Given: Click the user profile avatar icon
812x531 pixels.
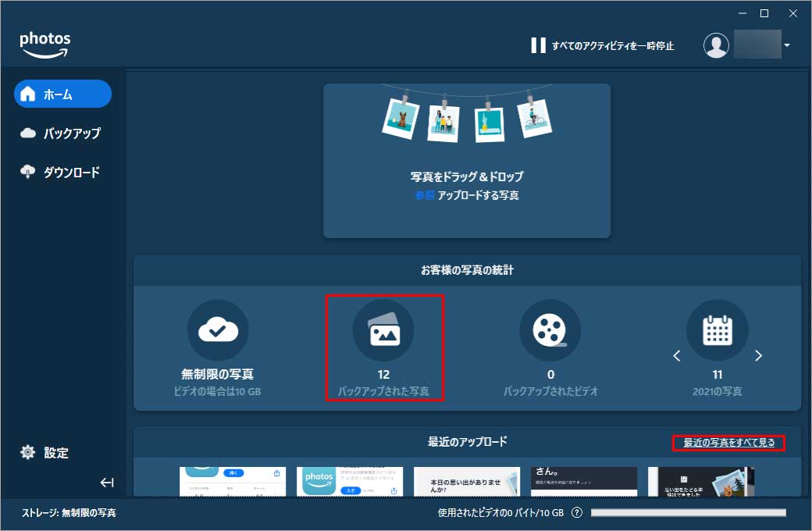Looking at the screenshot, I should 716,45.
